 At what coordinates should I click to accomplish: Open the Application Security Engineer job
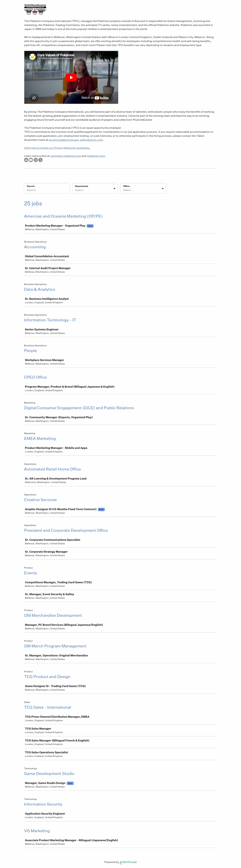click(45, 813)
